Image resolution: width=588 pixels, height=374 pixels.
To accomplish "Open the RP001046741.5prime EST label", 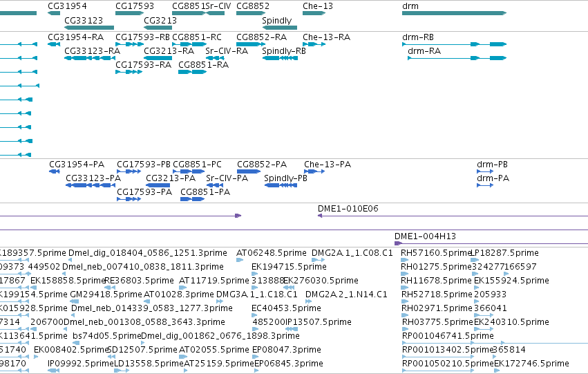I will point(448,336).
